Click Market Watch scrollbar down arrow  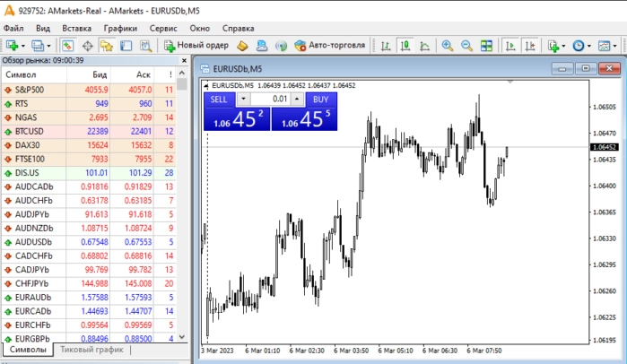tap(182, 337)
